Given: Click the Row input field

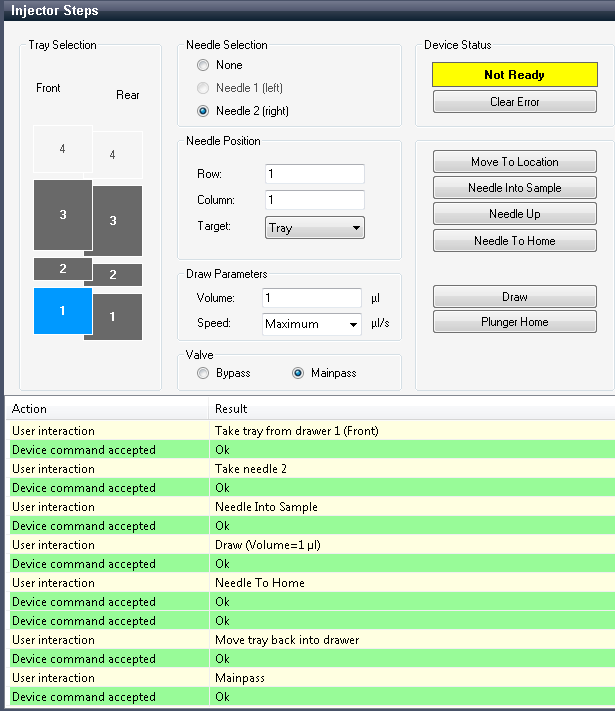Looking at the screenshot, I should 314,174.
